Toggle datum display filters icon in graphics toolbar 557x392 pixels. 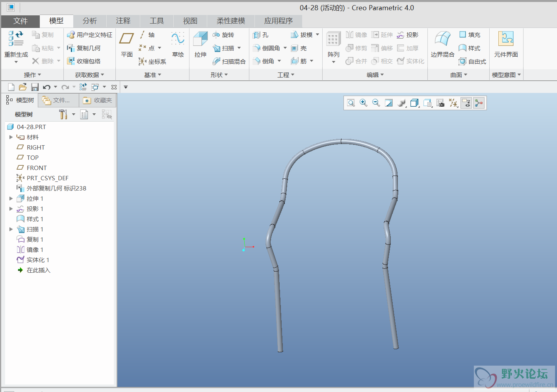tap(453, 103)
